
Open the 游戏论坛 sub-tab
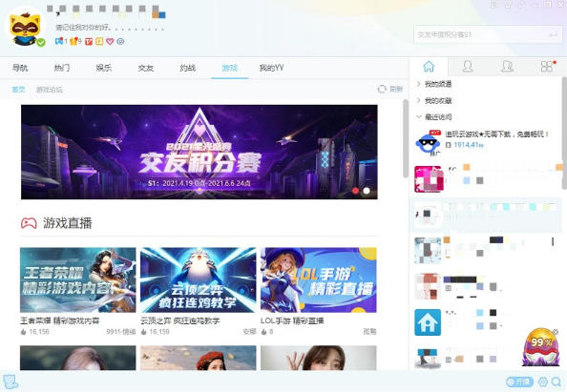click(x=50, y=90)
